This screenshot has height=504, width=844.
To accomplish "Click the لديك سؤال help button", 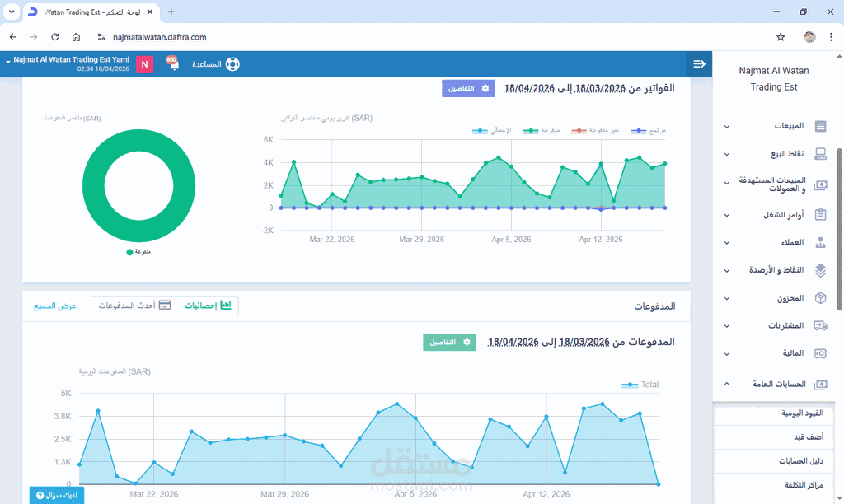I will pyautogui.click(x=57, y=496).
